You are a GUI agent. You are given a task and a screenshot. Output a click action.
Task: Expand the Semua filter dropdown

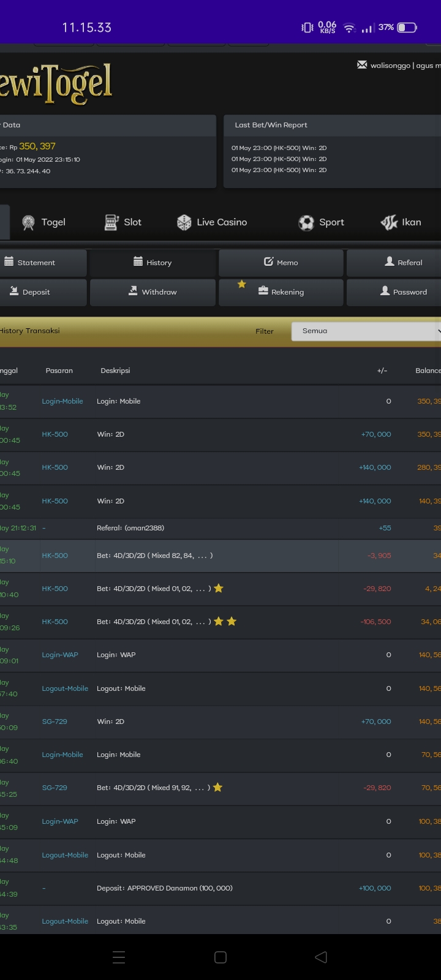[x=366, y=331]
